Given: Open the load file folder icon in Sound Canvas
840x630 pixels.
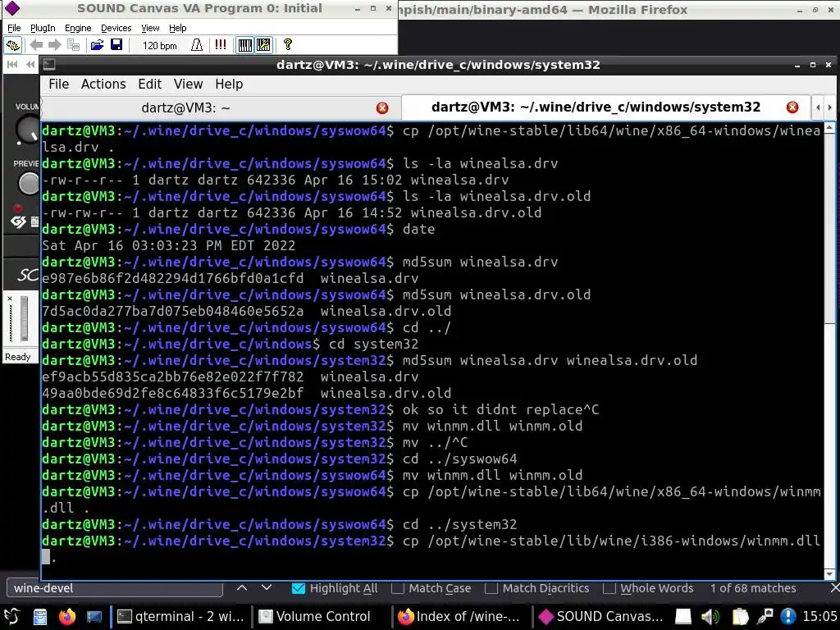Looking at the screenshot, I should tap(97, 45).
